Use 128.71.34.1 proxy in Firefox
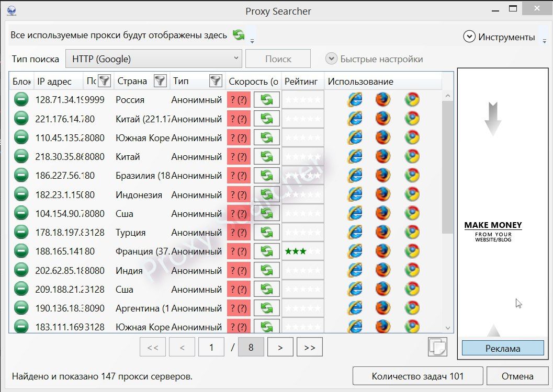Image resolution: width=553 pixels, height=392 pixels. 383,100
